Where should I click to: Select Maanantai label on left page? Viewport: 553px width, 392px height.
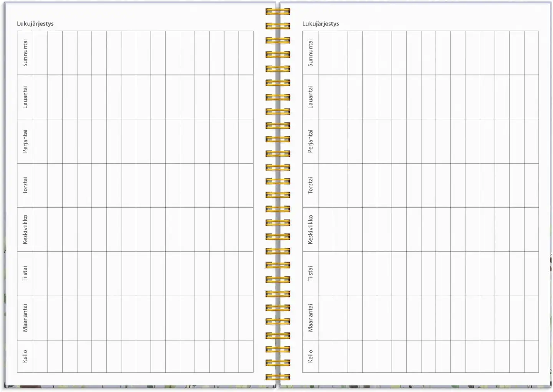[x=25, y=318]
